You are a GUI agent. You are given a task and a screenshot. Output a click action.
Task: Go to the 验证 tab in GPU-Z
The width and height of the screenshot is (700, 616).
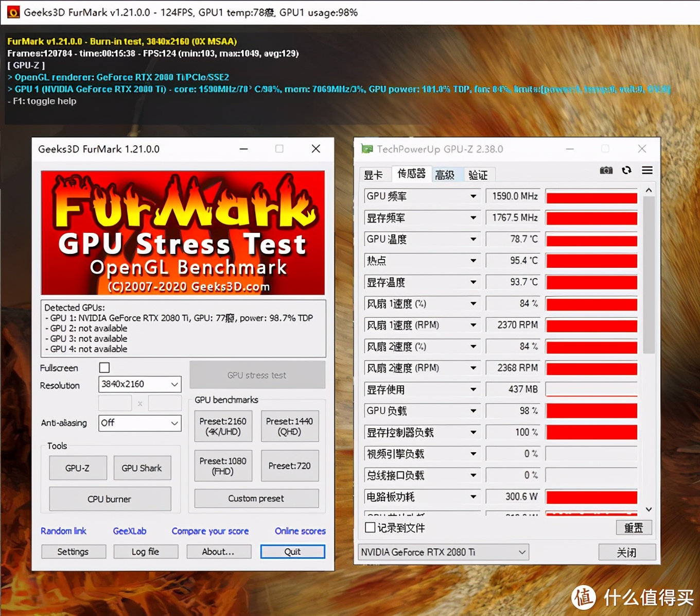[x=478, y=175]
